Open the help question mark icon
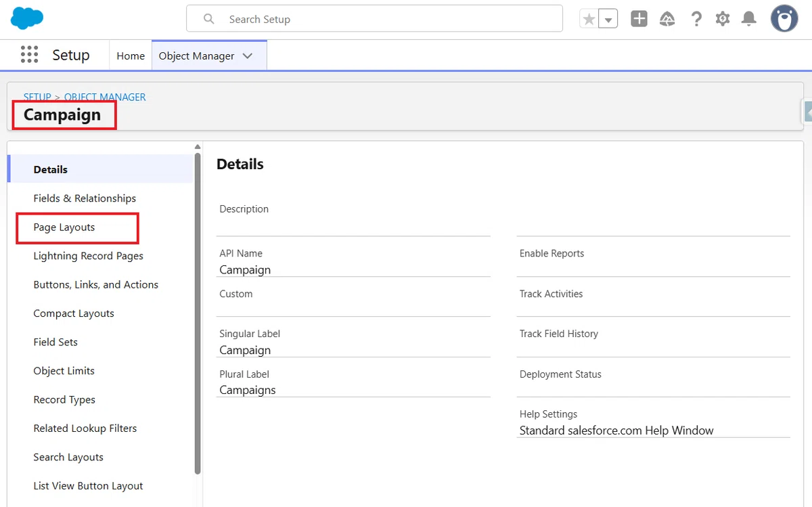 click(696, 19)
